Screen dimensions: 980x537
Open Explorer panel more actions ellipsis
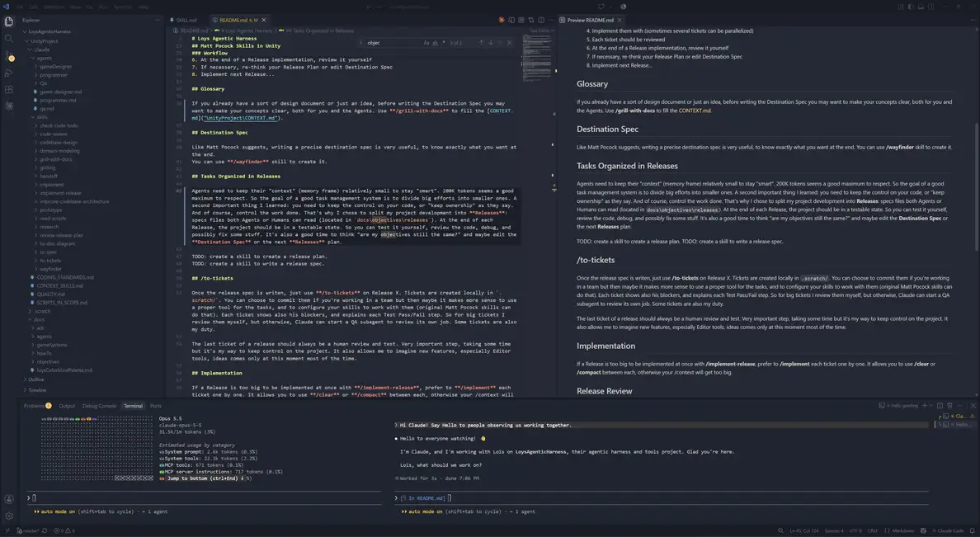[x=158, y=20]
